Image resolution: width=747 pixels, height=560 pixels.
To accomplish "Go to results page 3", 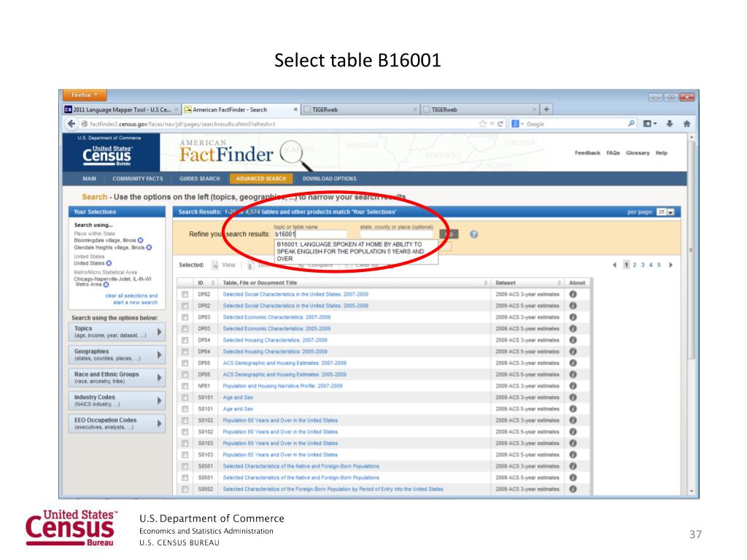I will (643, 265).
